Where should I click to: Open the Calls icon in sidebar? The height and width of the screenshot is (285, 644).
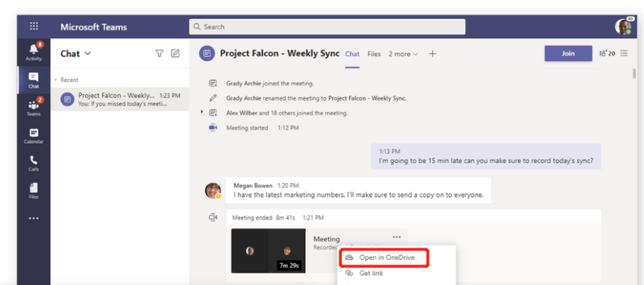click(x=33, y=163)
